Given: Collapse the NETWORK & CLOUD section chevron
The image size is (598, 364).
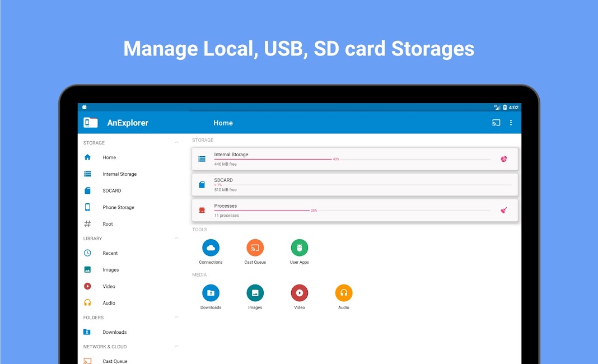Looking at the screenshot, I should (x=176, y=347).
